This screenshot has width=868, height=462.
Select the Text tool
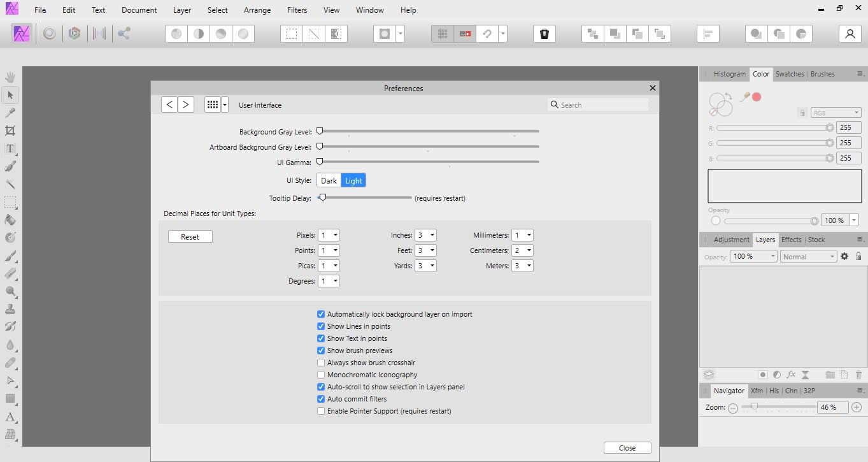[x=10, y=148]
